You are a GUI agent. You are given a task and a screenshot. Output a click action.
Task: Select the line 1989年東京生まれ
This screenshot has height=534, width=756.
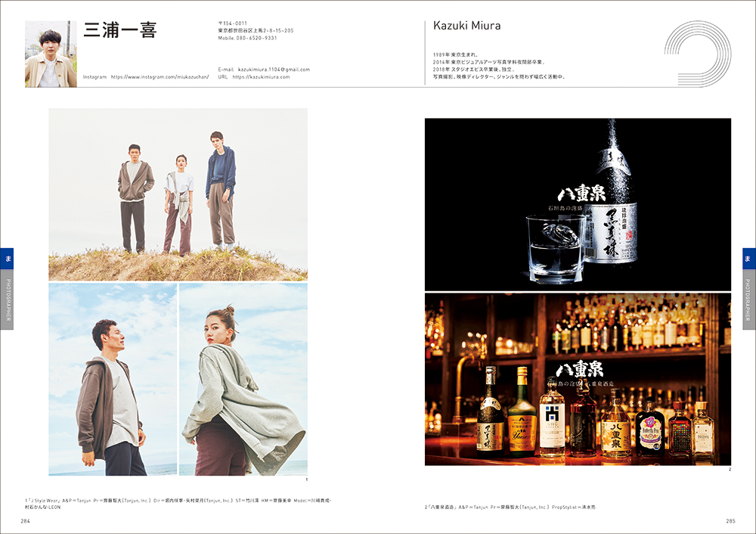455,55
